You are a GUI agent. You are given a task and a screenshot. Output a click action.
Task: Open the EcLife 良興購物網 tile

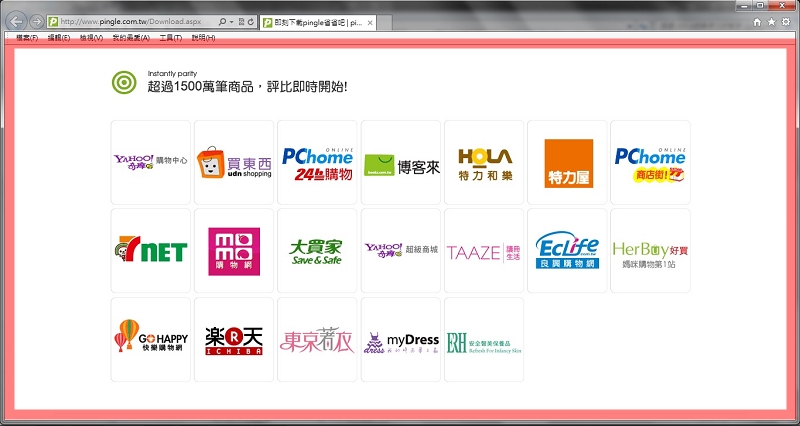(x=567, y=250)
